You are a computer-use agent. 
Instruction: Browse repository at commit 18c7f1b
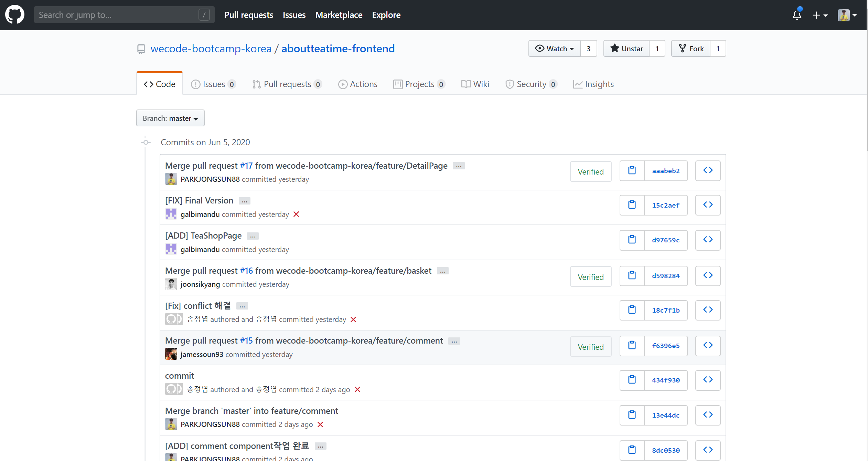point(708,310)
